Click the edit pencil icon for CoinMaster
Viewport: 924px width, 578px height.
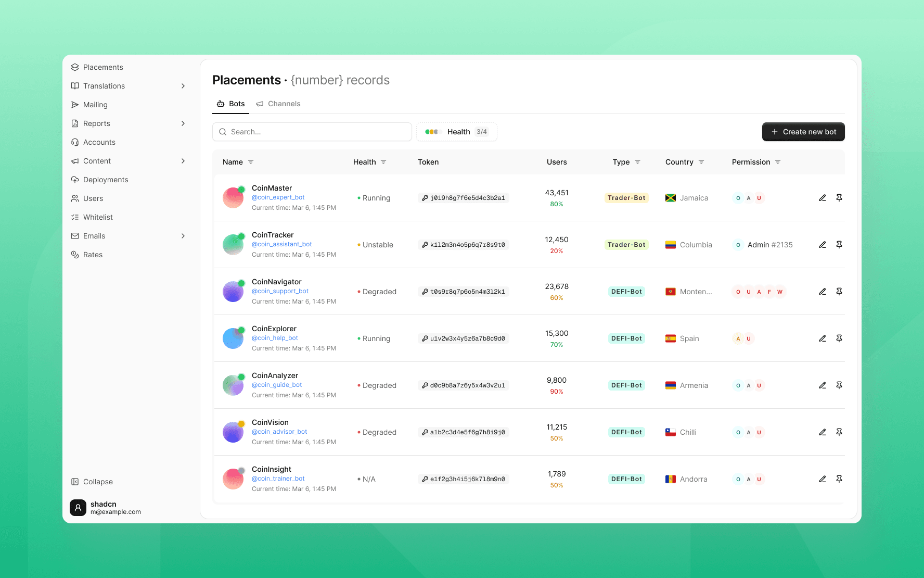click(x=823, y=198)
